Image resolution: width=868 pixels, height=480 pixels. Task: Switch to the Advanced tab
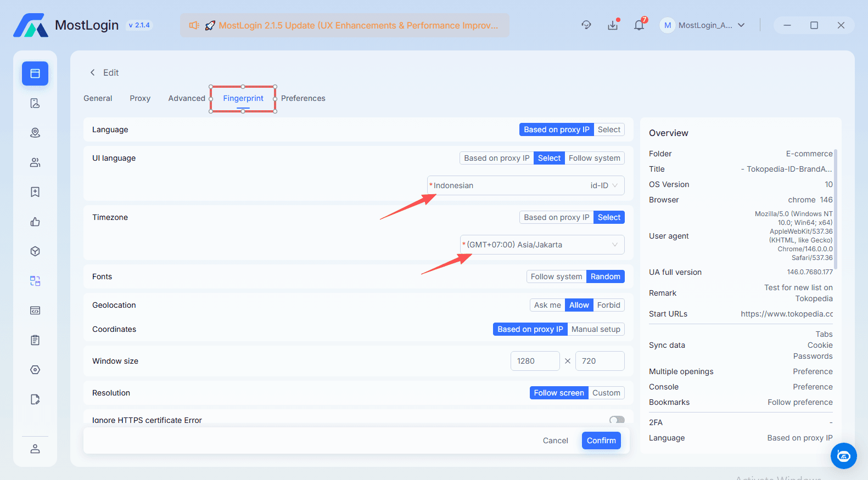[x=187, y=98]
